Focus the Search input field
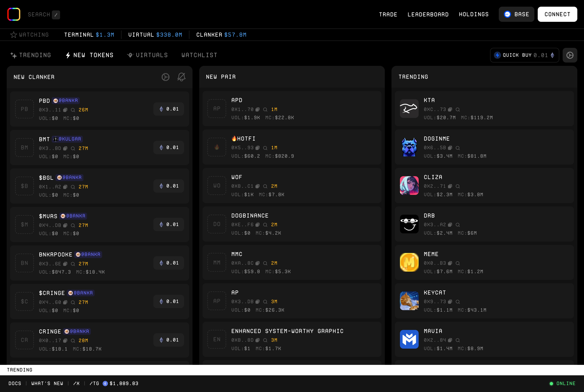 (39, 14)
